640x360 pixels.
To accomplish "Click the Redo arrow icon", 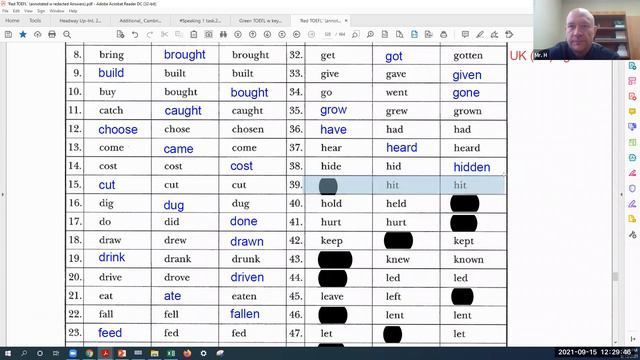I will (150, 35).
